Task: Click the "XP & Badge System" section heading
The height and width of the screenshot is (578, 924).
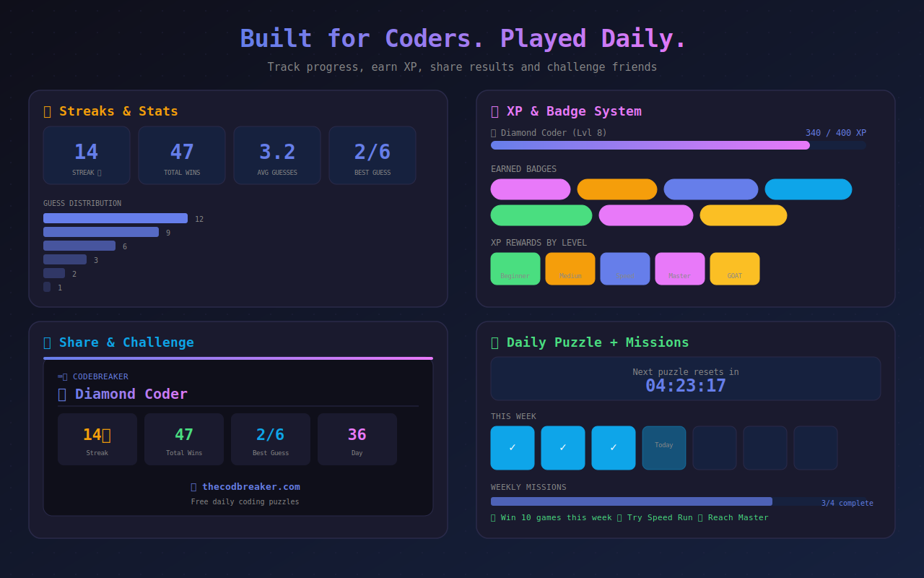Action: click(x=566, y=111)
